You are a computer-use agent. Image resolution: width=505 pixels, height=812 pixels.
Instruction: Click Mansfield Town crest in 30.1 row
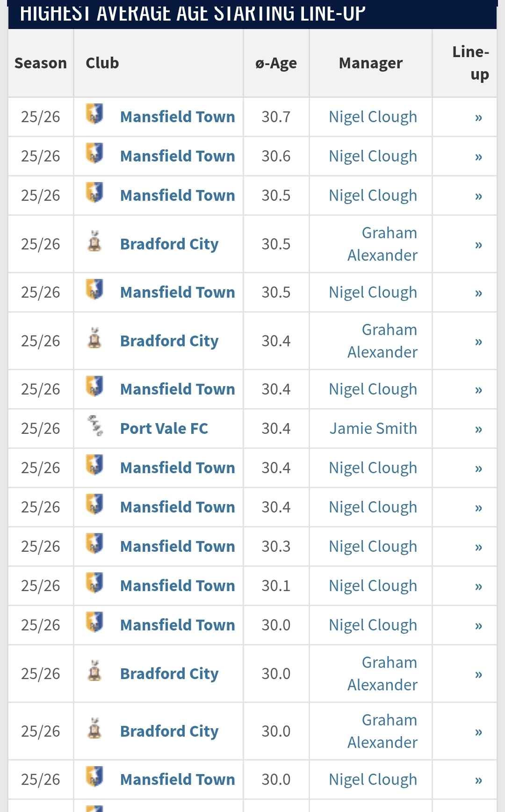pyautogui.click(x=94, y=583)
